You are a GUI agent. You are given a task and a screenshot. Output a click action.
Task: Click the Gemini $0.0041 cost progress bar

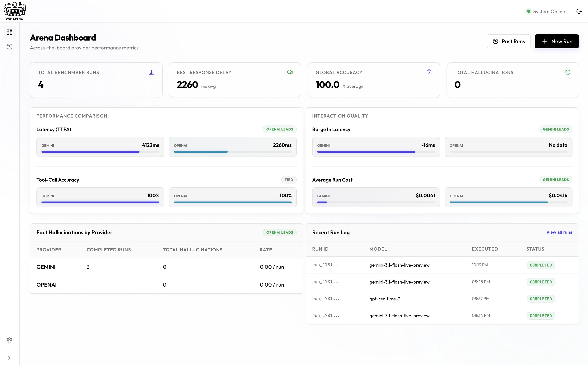coord(376,202)
